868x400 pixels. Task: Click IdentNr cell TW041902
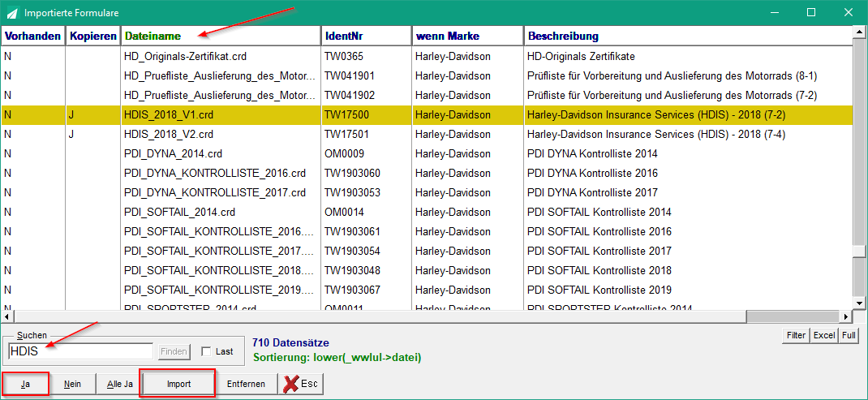click(350, 95)
